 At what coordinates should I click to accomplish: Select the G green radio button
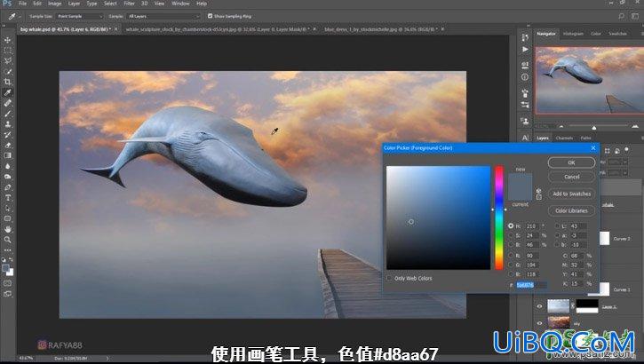click(511, 265)
